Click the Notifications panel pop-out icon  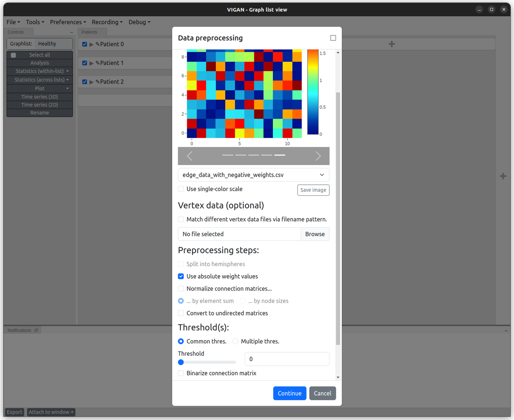point(36,330)
